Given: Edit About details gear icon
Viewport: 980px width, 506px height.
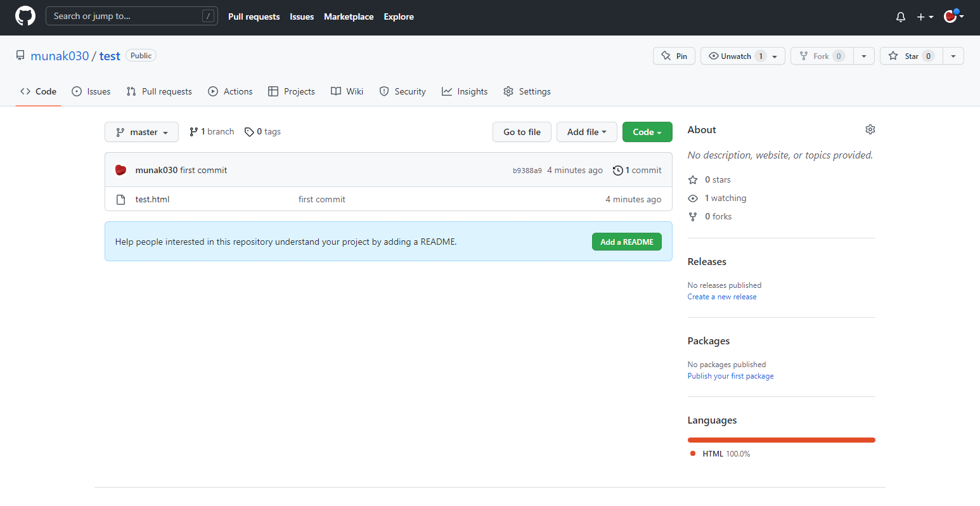Looking at the screenshot, I should (x=870, y=129).
